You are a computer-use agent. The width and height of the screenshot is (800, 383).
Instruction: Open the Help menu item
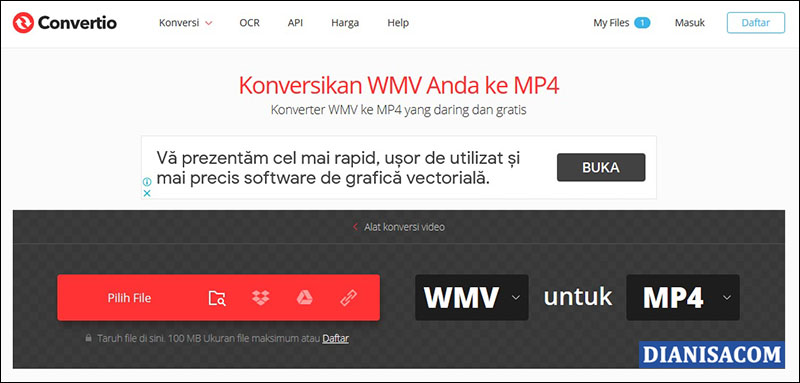(x=398, y=23)
